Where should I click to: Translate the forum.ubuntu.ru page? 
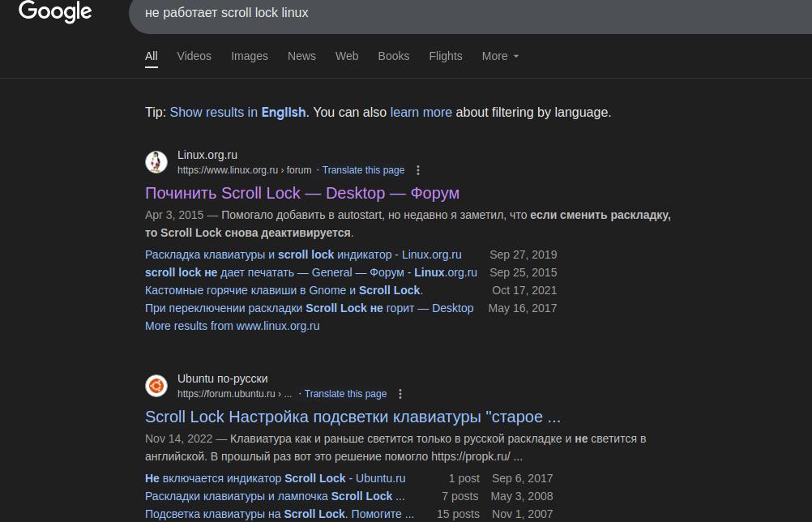click(x=345, y=394)
